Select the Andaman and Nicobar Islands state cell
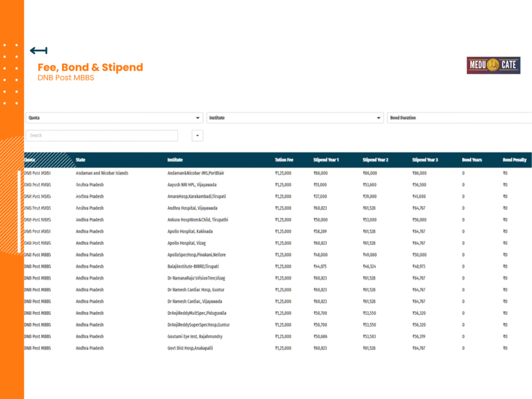The height and width of the screenshot is (399, 532). click(x=102, y=173)
